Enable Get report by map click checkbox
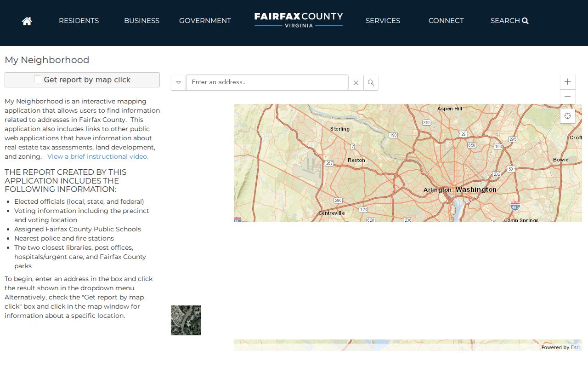 click(38, 80)
